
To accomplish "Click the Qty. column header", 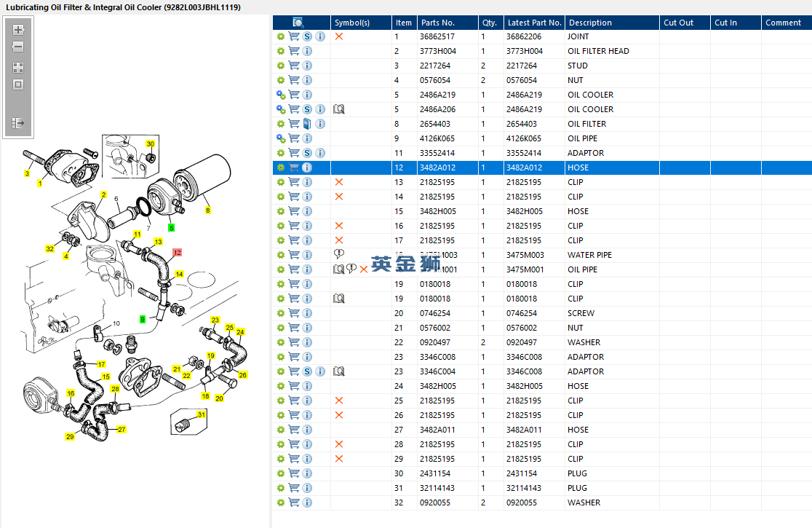I will coord(490,23).
